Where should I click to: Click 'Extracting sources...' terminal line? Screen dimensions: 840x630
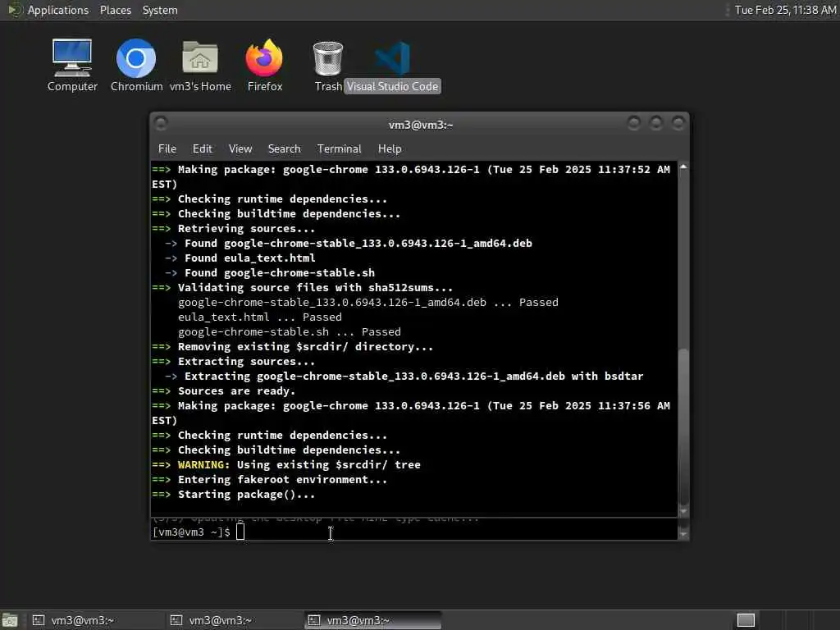(x=246, y=362)
